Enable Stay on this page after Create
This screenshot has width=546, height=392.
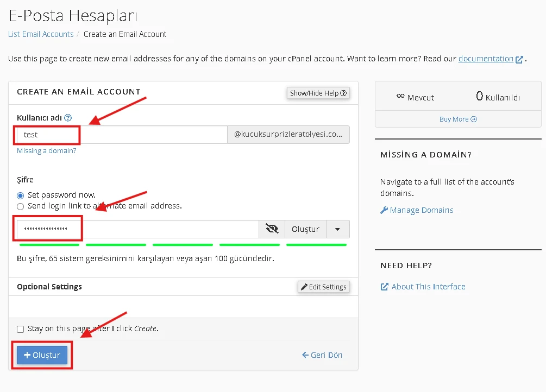pos(20,328)
